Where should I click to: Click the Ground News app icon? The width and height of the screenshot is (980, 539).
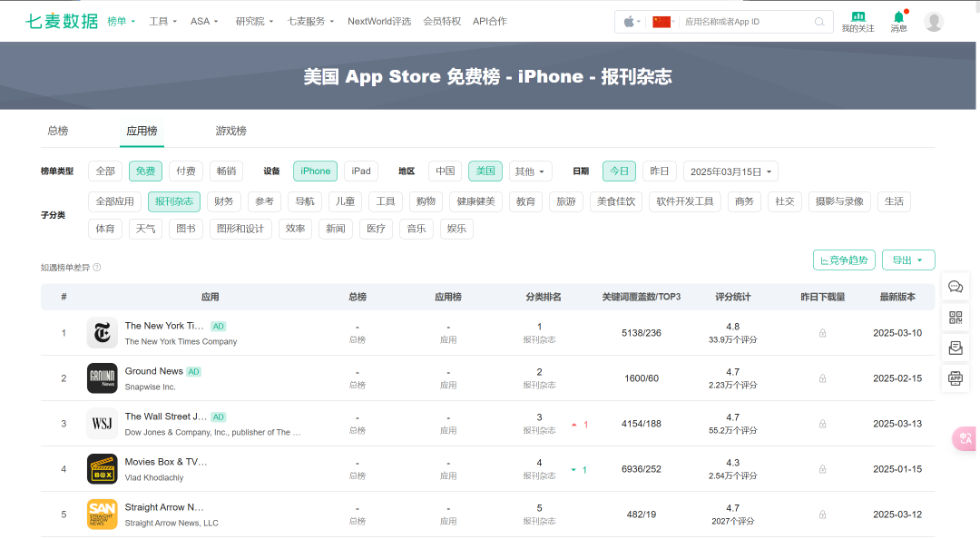click(102, 378)
